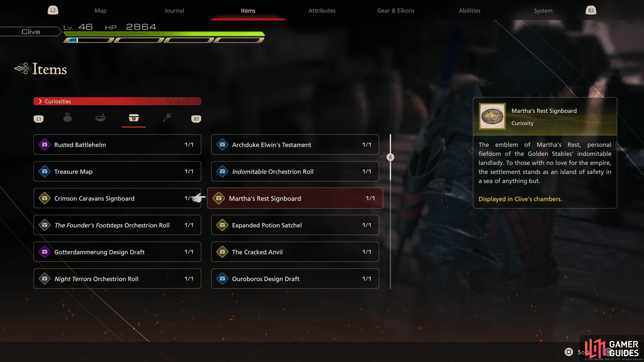
Task: Click the L2 shoulder button icon
Action: point(53,10)
